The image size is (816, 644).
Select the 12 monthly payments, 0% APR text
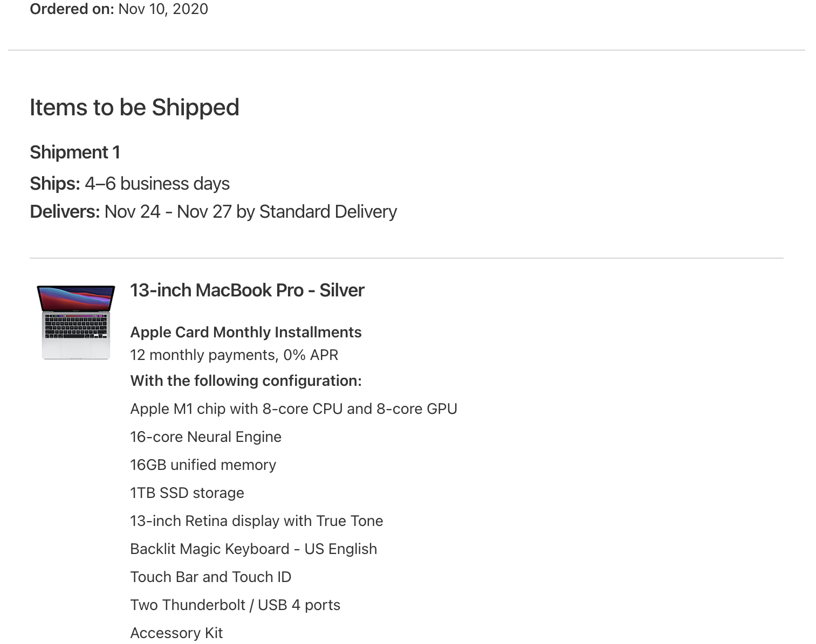(x=234, y=355)
